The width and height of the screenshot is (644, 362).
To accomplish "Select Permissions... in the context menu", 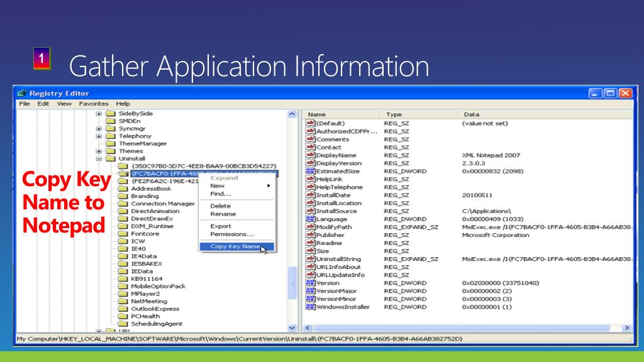I will [231, 234].
